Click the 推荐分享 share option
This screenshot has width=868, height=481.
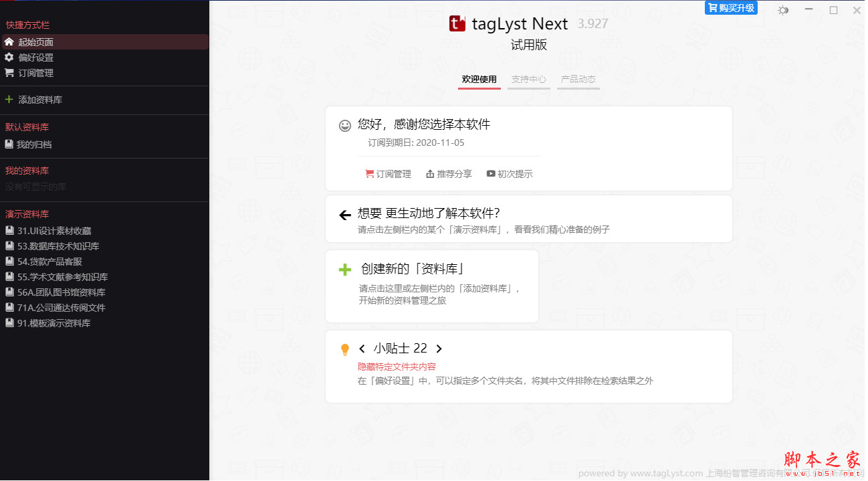click(449, 173)
